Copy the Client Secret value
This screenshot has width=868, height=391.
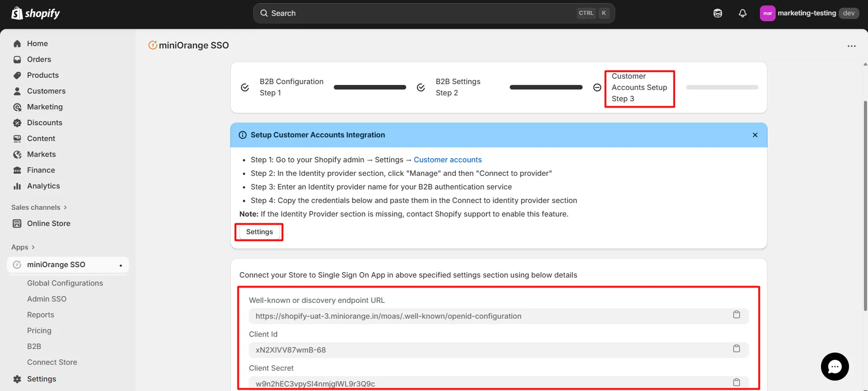[736, 382]
